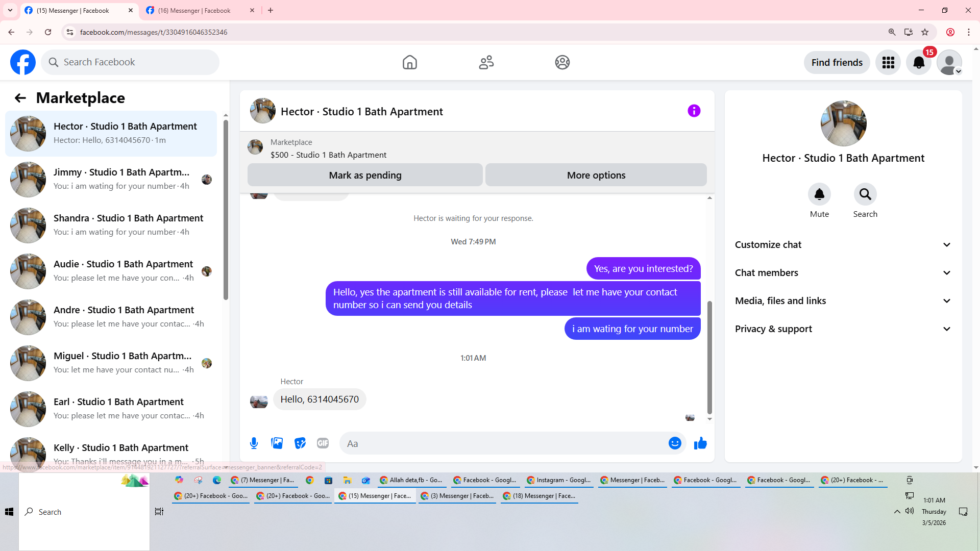The height and width of the screenshot is (551, 980).
Task: Open the circled-person icon in top navigation
Action: tap(562, 62)
